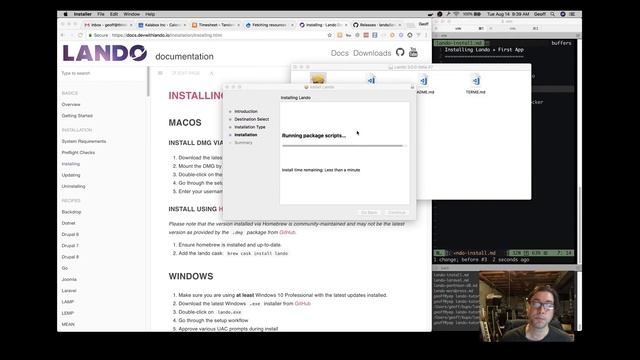Viewport: 640px width, 360px height.
Task: Click the Edit This Page link
Action: coord(186,73)
